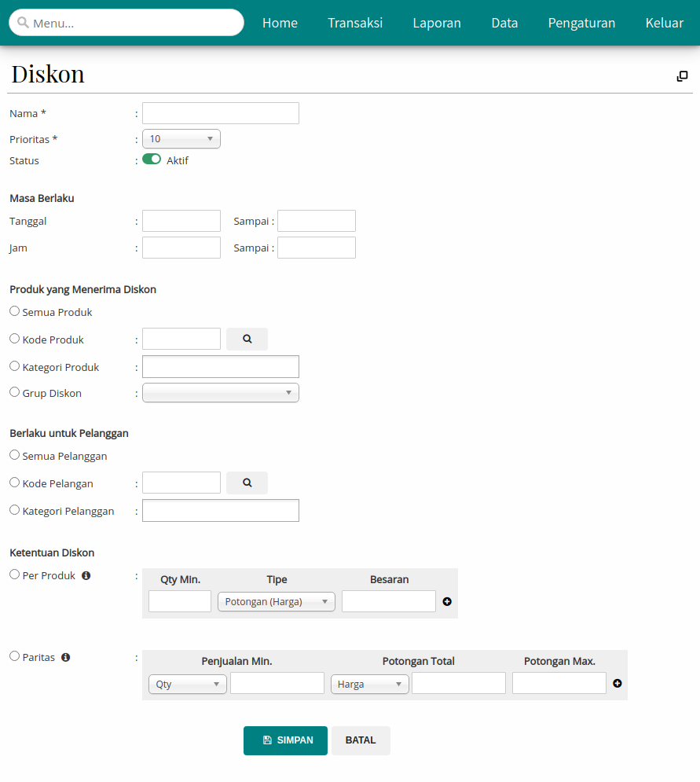The image size is (700, 782).
Task: Click the search icon next to Kode Produk
Action: [x=247, y=338]
